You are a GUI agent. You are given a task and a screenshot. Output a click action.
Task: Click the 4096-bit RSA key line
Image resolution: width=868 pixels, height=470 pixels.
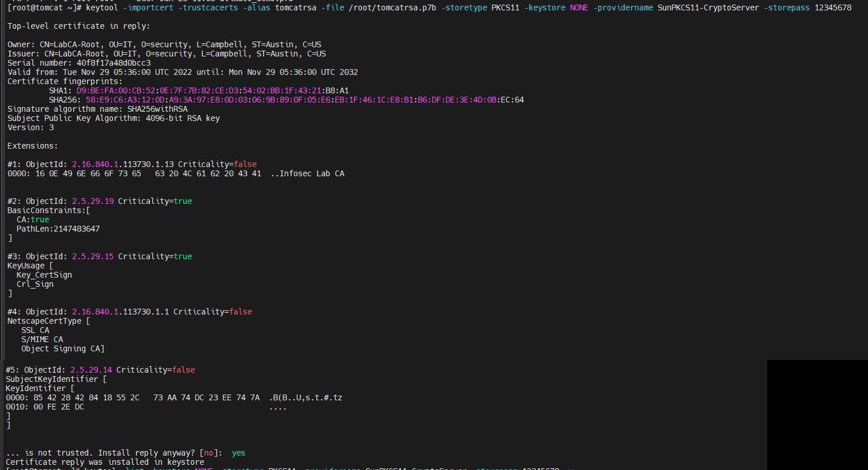pos(114,118)
